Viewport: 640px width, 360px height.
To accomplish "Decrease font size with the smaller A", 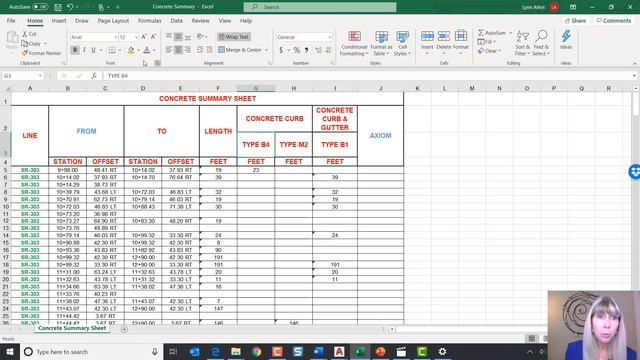I will (153, 37).
